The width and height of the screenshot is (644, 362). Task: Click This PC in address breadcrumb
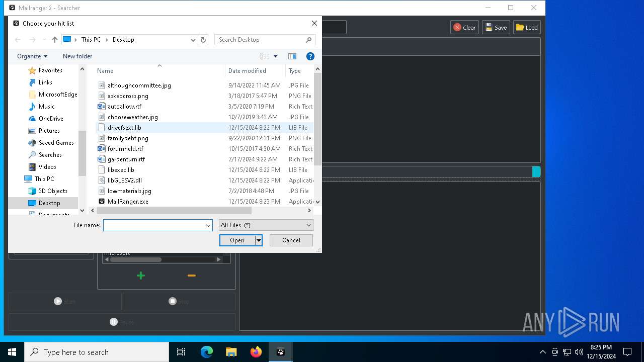tap(91, 40)
